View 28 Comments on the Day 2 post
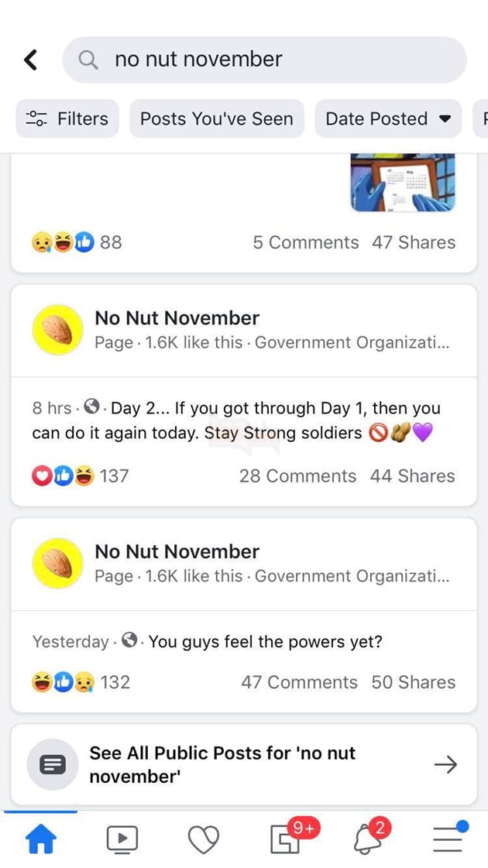Viewport: 488px width, 868px height. (x=297, y=475)
